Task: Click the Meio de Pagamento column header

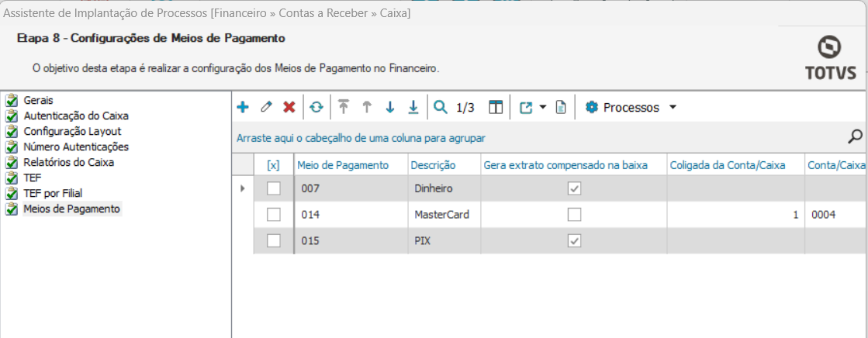Action: 343,165
